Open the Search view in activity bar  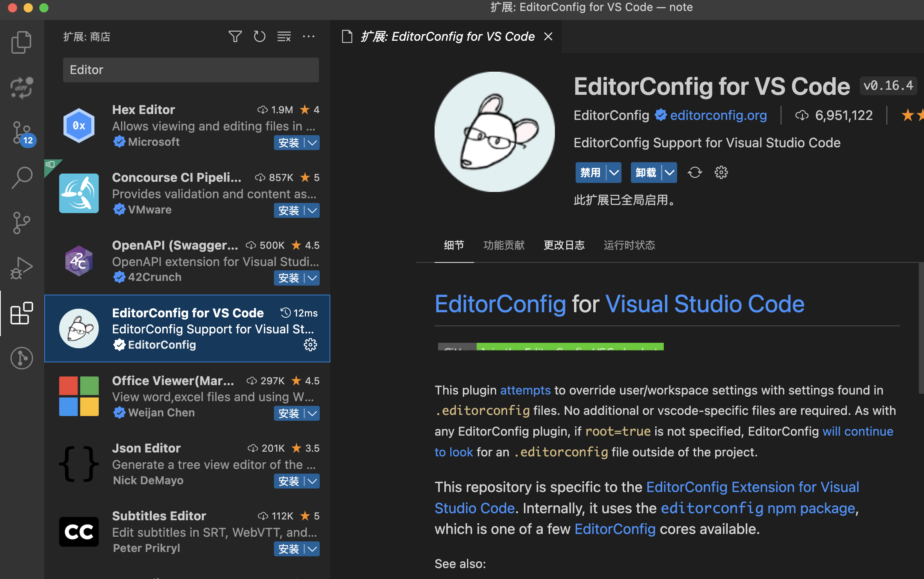(x=22, y=177)
